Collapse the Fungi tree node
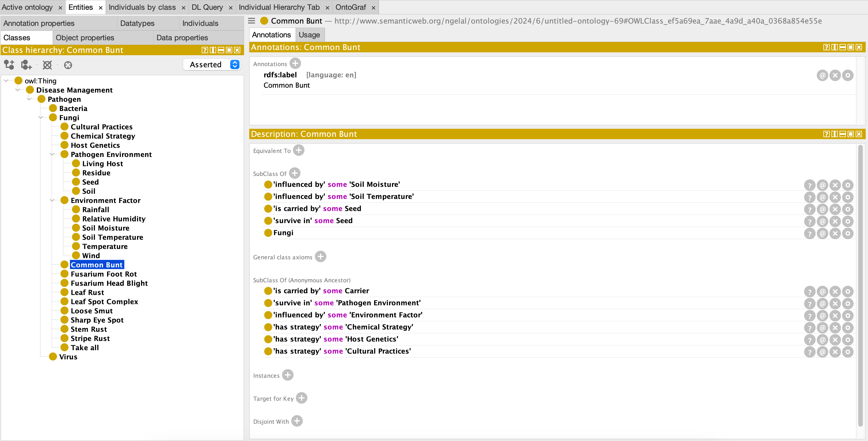The width and height of the screenshot is (868, 441). [41, 118]
